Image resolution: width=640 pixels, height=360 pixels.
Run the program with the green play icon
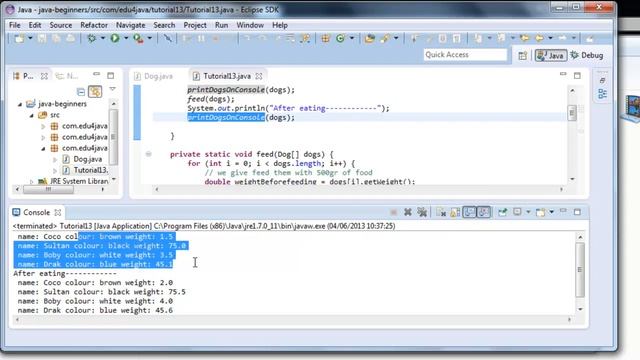(x=115, y=38)
